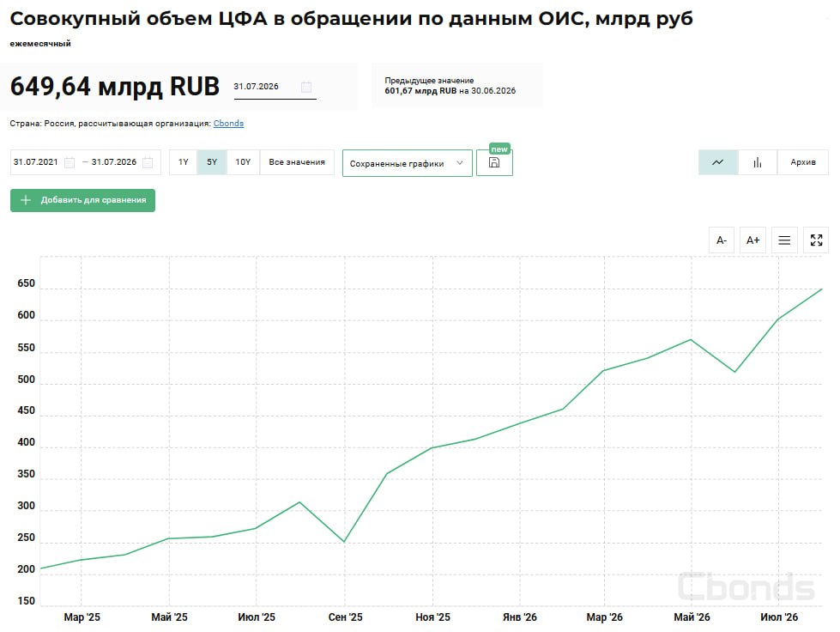Decrease chart font with A- button
The image size is (840, 632).
pyautogui.click(x=722, y=240)
